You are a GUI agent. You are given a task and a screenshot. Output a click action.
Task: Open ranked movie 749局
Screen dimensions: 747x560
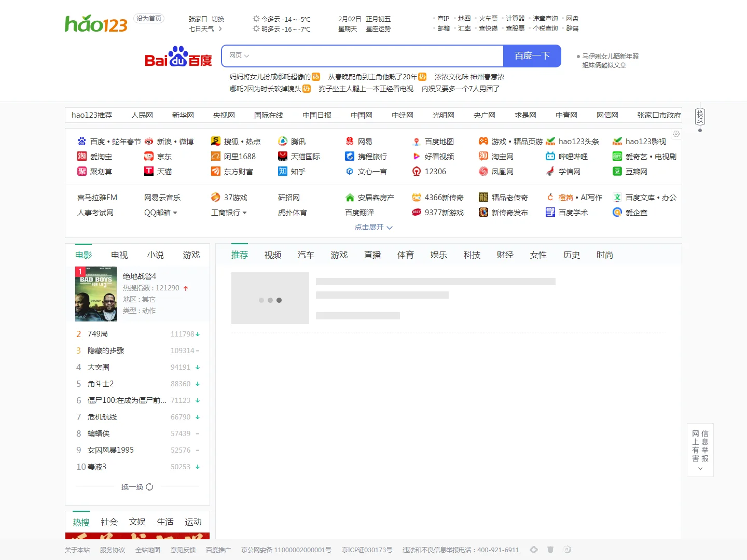(98, 334)
